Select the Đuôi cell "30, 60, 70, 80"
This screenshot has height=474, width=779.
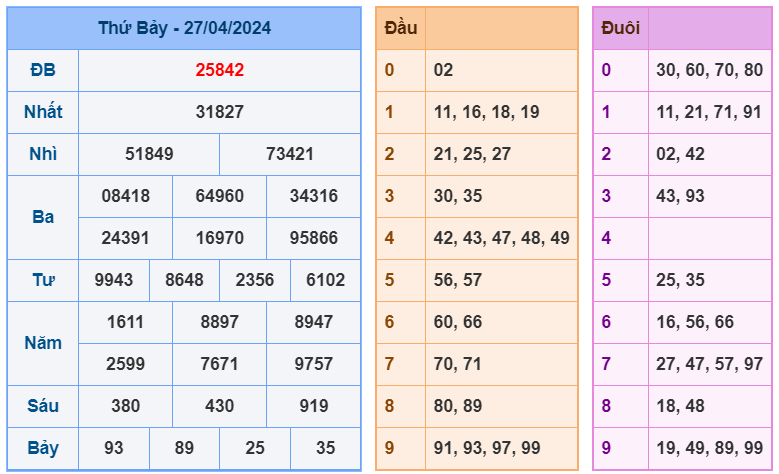pyautogui.click(x=709, y=70)
